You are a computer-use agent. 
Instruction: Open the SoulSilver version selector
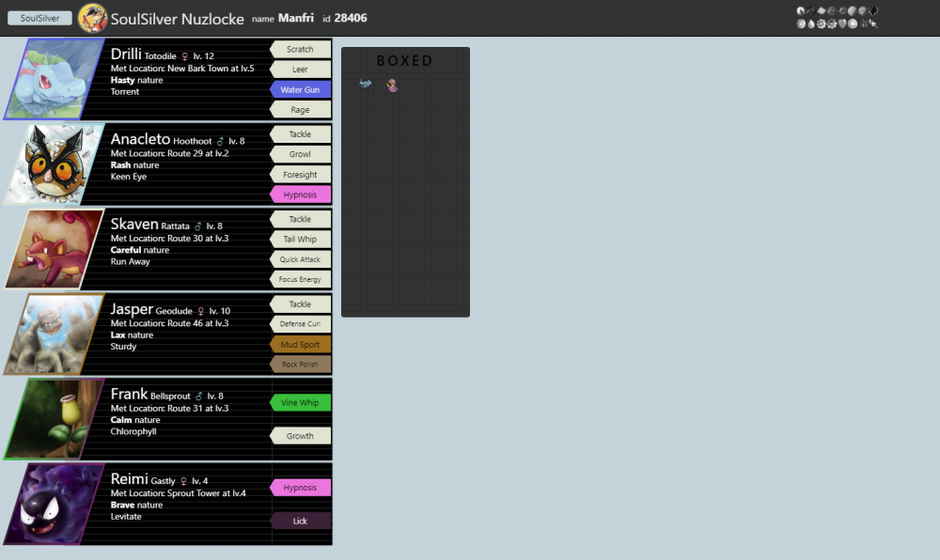click(39, 17)
